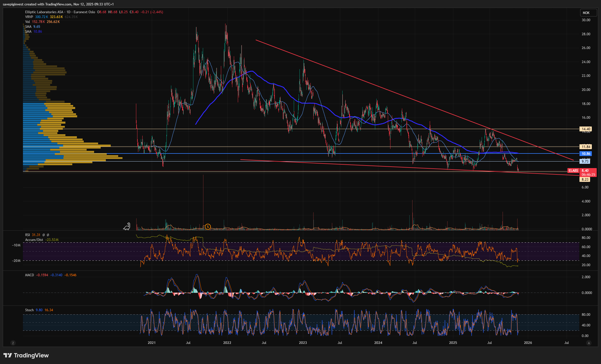Select the VRVP indicator legend
The image size is (601, 364).
pos(29,17)
